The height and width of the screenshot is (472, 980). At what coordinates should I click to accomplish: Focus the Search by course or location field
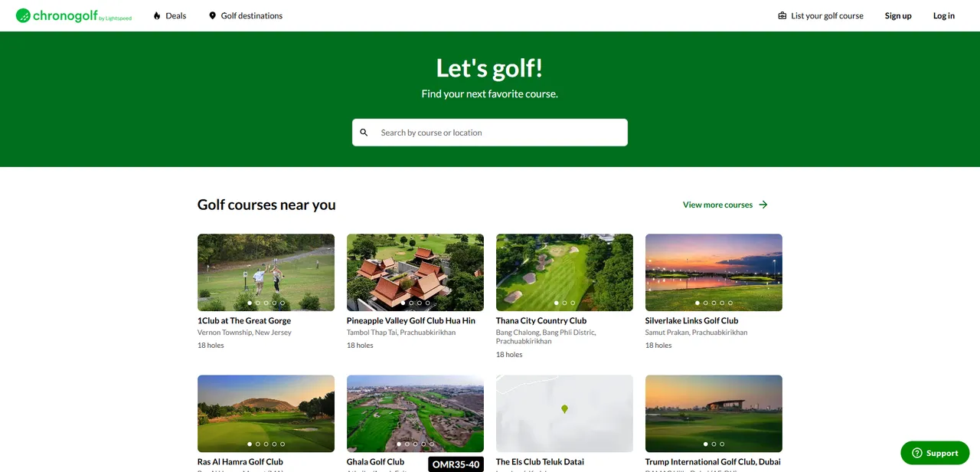click(490, 133)
